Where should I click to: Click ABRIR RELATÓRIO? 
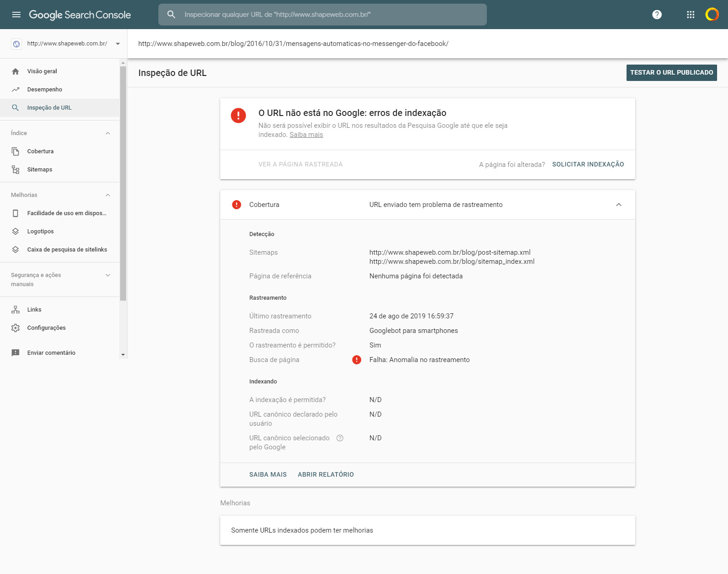(326, 475)
